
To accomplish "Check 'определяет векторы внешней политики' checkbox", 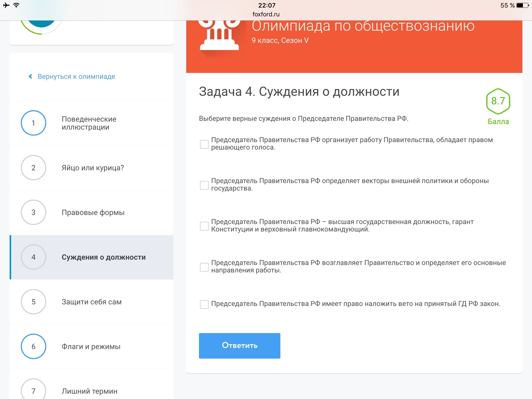I will tap(204, 185).
